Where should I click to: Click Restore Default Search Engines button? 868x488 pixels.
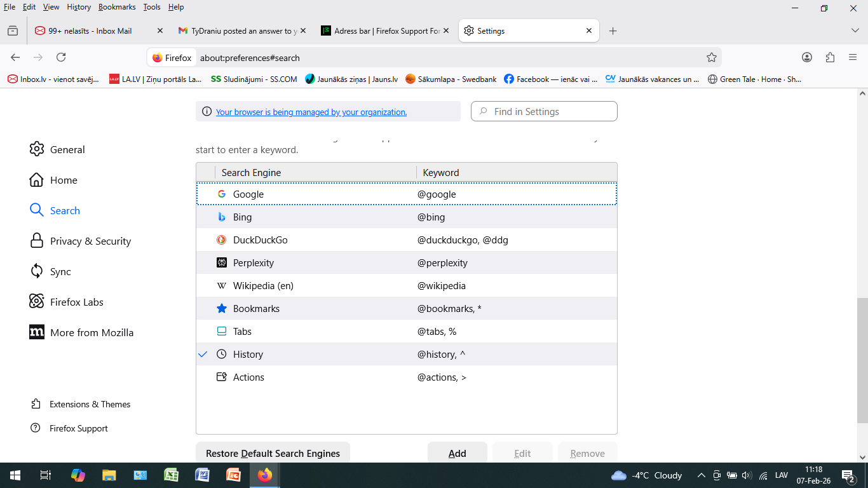tap(273, 453)
